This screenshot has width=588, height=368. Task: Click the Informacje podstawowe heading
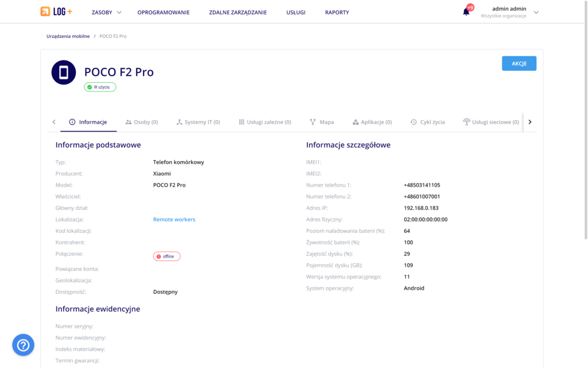(x=98, y=145)
